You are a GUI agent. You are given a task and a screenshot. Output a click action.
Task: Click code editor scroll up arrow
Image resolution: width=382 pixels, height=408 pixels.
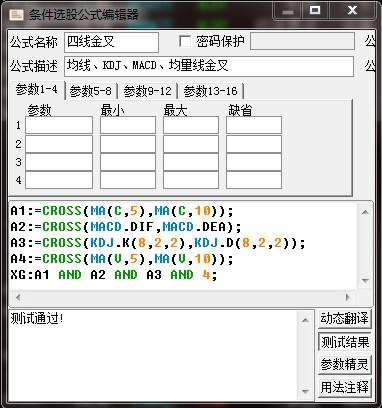click(x=365, y=212)
